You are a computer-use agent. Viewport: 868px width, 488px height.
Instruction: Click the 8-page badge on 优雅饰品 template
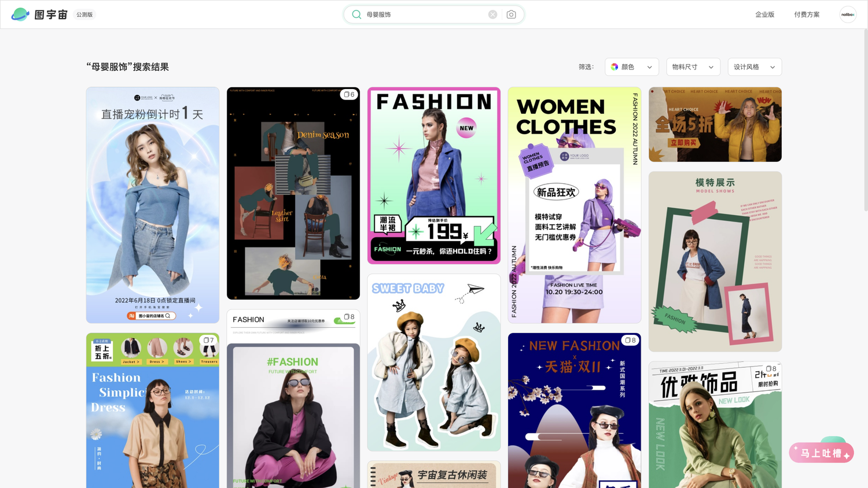pyautogui.click(x=771, y=368)
